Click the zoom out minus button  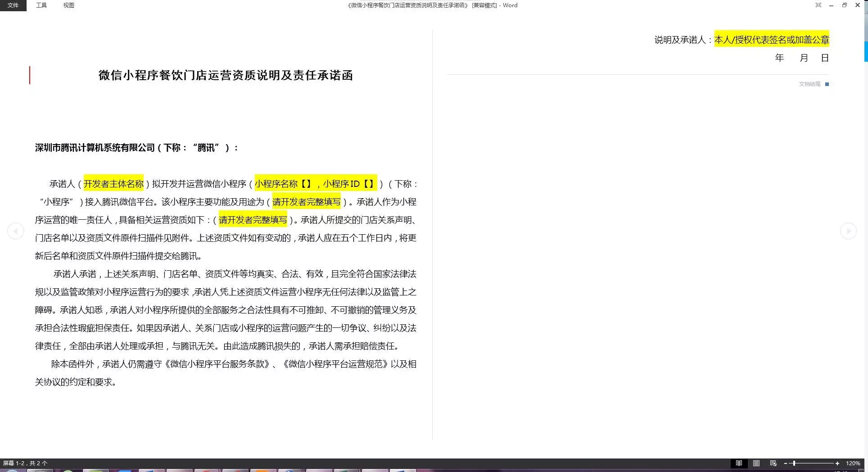point(786,463)
